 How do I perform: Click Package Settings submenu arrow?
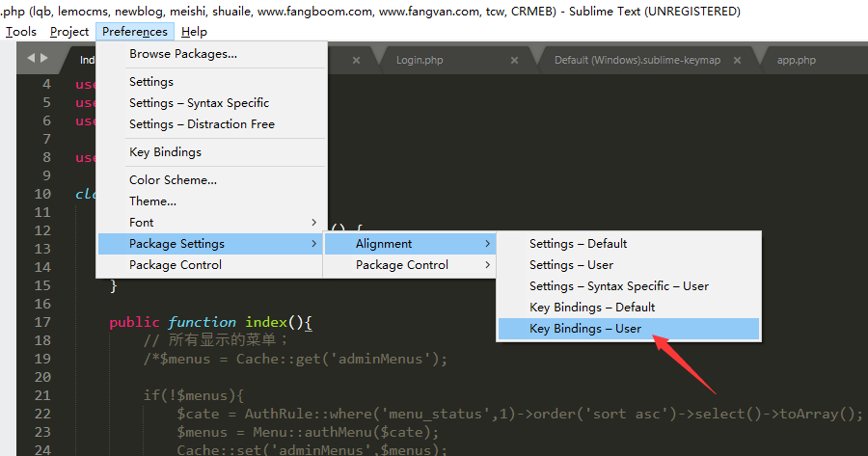tap(313, 244)
